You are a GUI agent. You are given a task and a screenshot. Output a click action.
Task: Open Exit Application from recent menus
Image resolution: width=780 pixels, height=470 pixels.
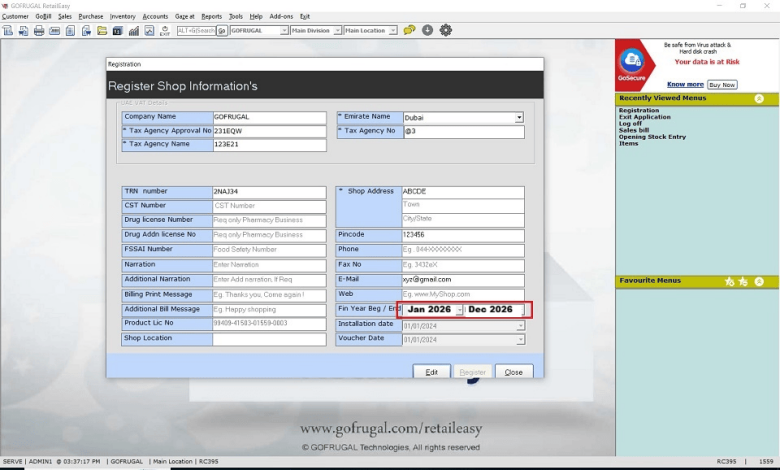[644, 117]
